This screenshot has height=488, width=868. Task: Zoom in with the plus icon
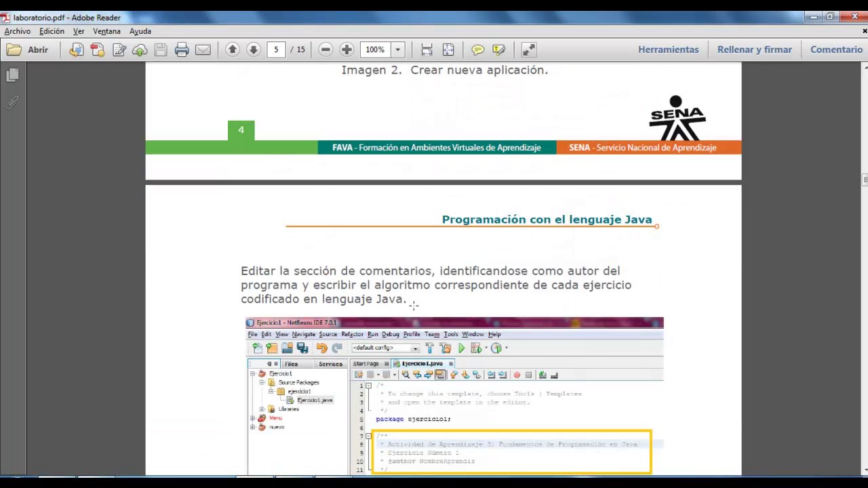[x=347, y=49]
